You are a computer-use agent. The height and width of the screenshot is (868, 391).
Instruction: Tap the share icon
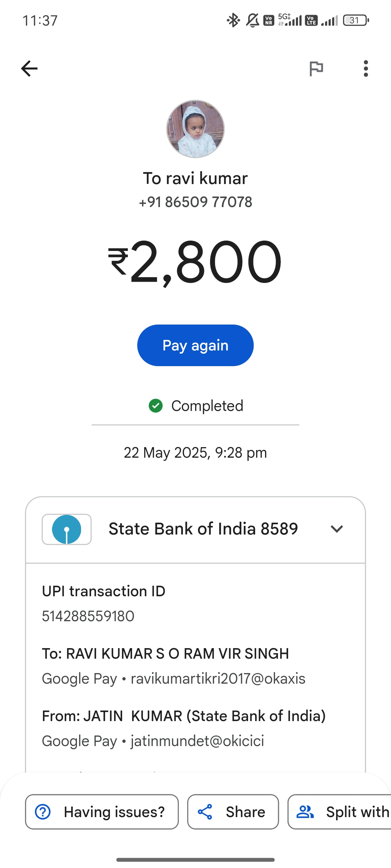(x=205, y=812)
